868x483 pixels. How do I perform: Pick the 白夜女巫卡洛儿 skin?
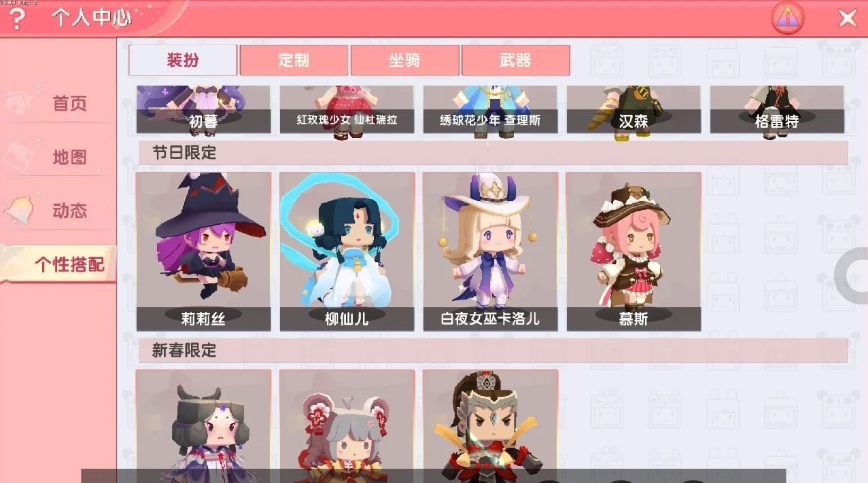click(490, 251)
